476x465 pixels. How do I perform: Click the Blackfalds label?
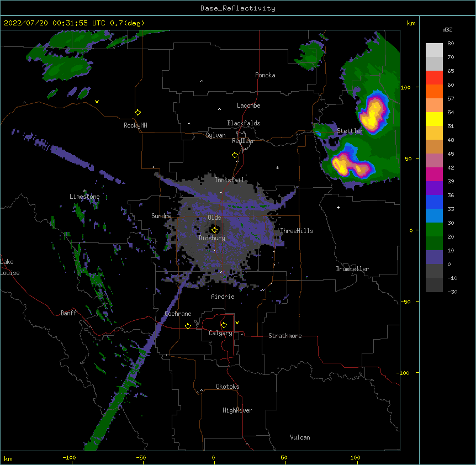point(244,123)
